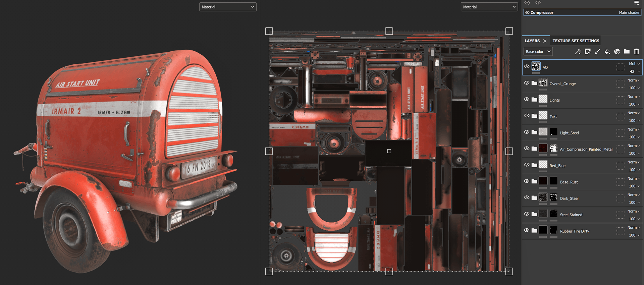Hide the Overall_Grunge layer

pos(527,83)
